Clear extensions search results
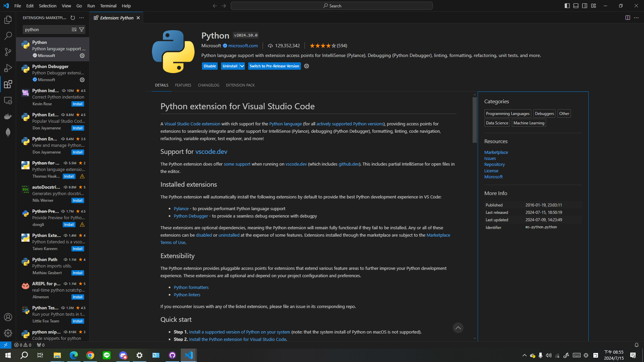The height and width of the screenshot is (362, 644). point(74,30)
